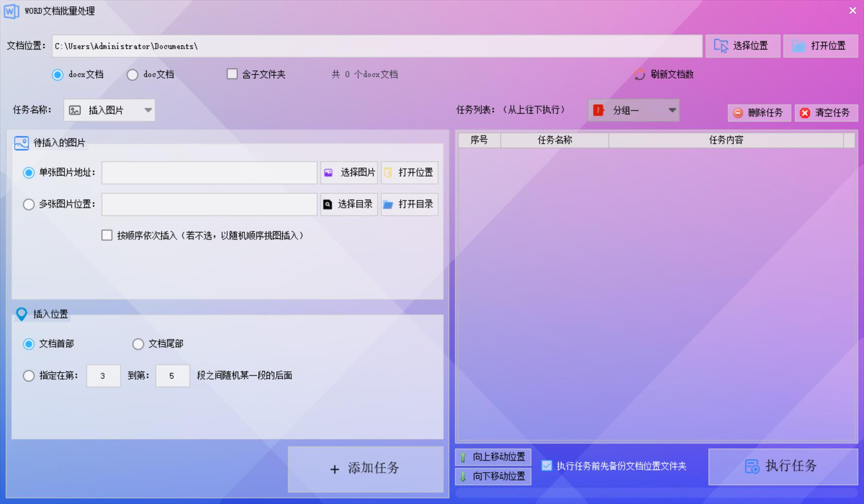Click the 单张图片地址 path input field
Viewport: 864px width, 504px height.
[x=209, y=173]
